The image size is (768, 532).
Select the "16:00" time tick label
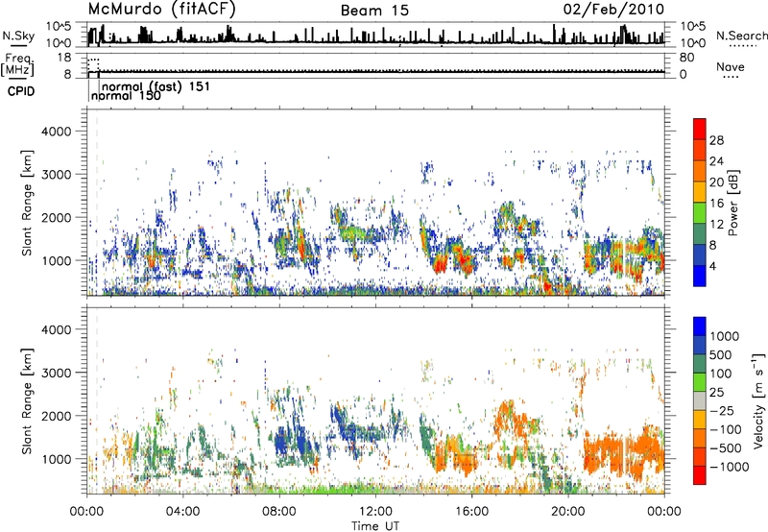coord(471,512)
